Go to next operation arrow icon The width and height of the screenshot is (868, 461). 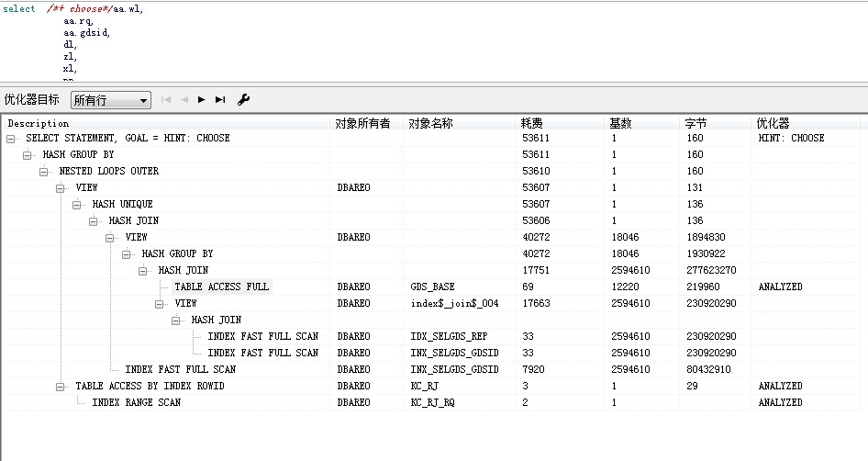point(202,100)
